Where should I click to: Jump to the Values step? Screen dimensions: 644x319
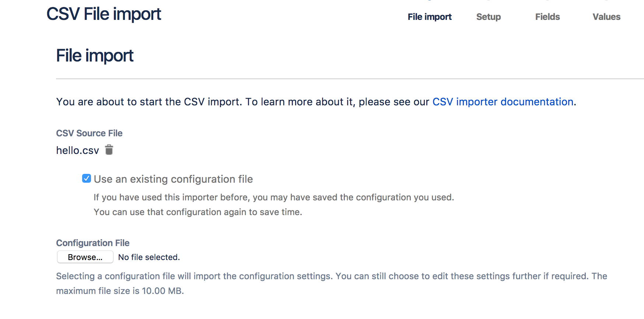pos(606,17)
